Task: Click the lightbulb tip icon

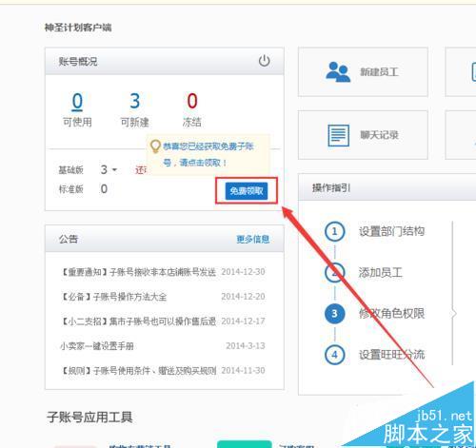Action: tap(155, 146)
